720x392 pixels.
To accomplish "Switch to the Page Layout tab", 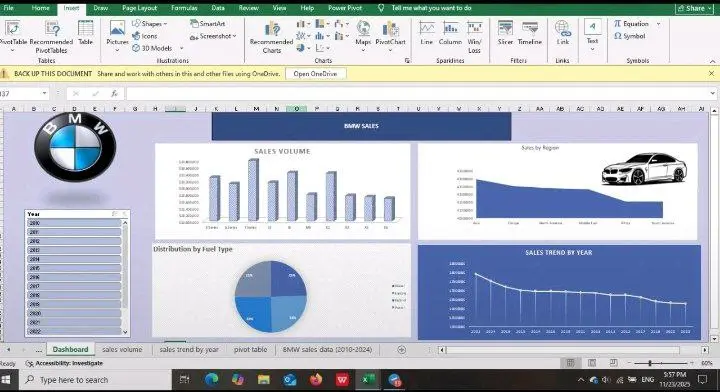I will [x=140, y=8].
